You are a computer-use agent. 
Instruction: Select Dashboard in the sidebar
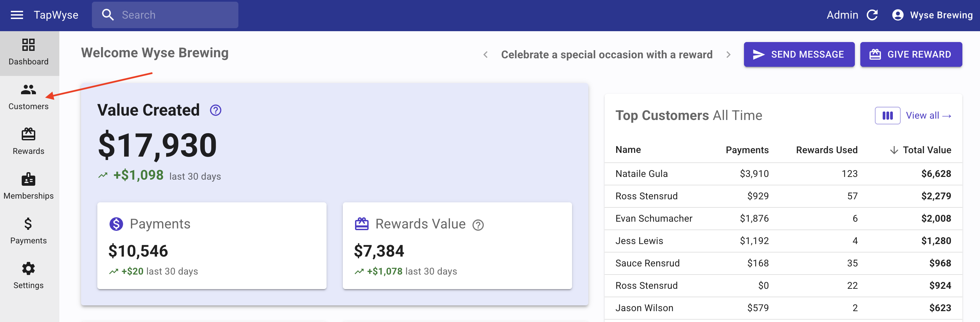(x=28, y=52)
